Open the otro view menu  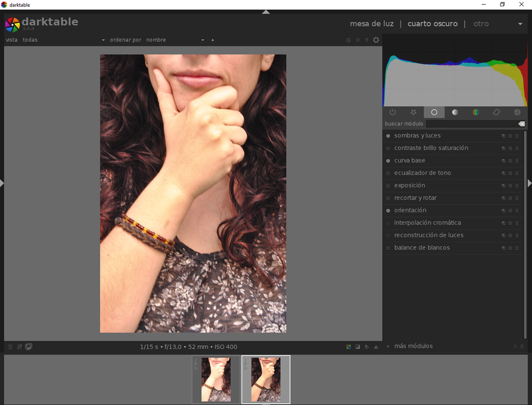(x=481, y=24)
